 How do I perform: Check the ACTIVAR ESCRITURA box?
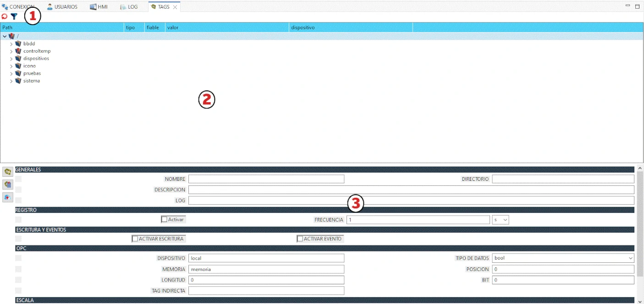click(135, 239)
